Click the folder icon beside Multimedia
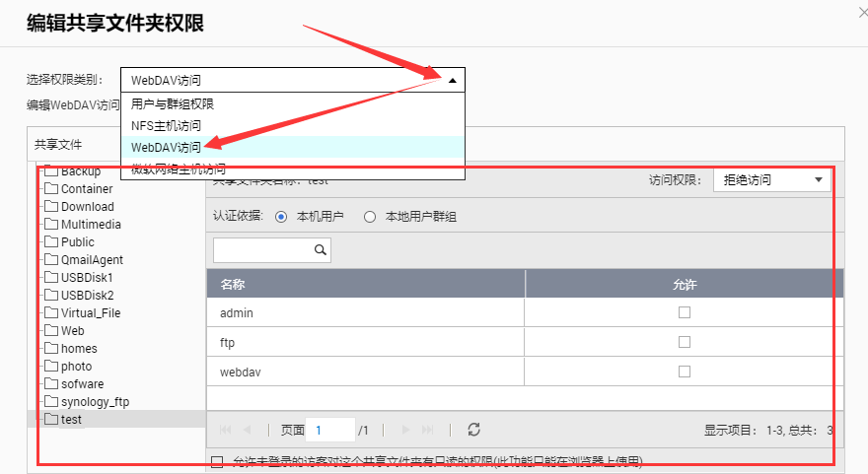This screenshot has height=474, width=868. click(51, 224)
